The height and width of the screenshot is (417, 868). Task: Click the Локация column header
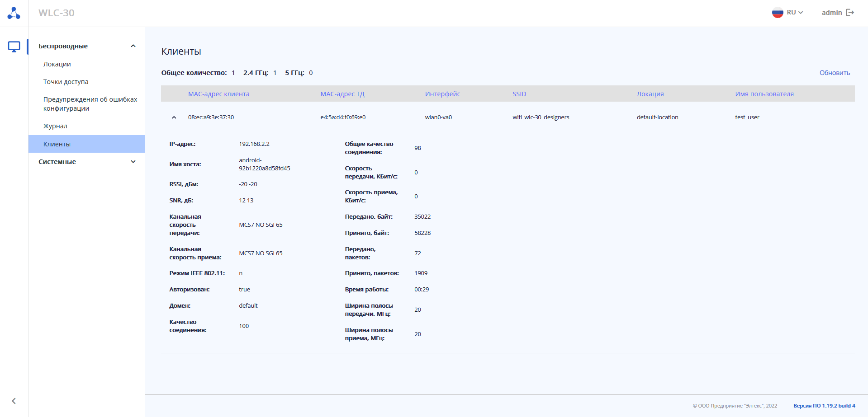(650, 94)
